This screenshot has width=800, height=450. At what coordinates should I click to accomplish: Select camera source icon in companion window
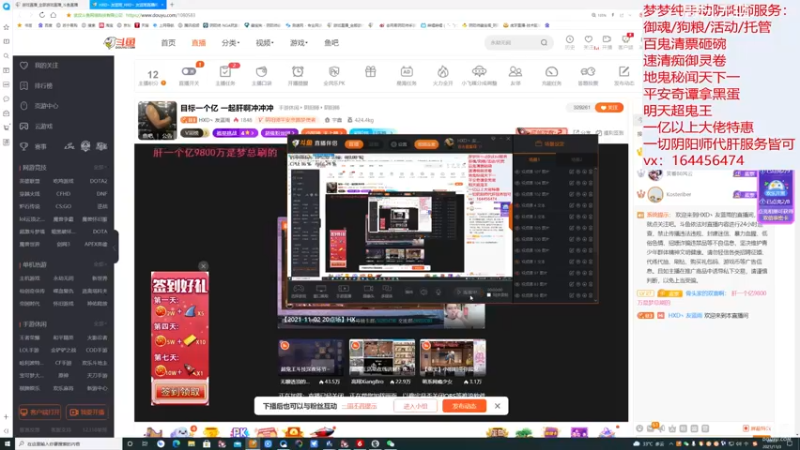[x=368, y=290]
